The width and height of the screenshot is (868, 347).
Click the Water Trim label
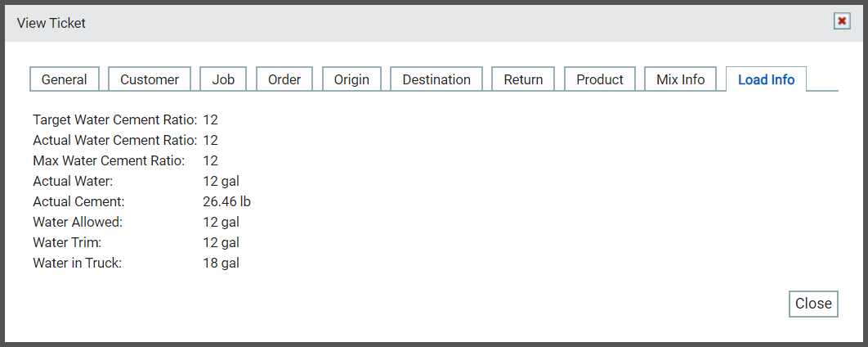pyautogui.click(x=68, y=242)
